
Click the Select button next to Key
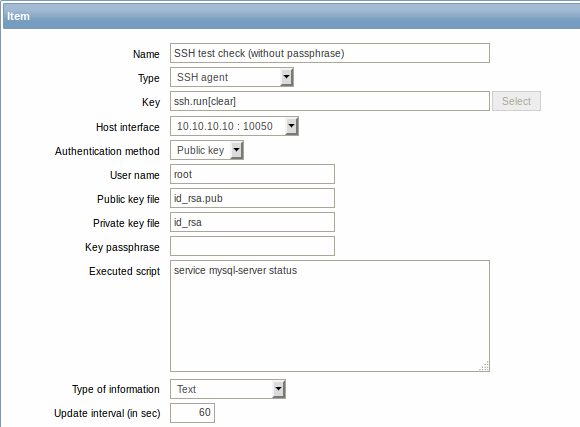(x=516, y=101)
